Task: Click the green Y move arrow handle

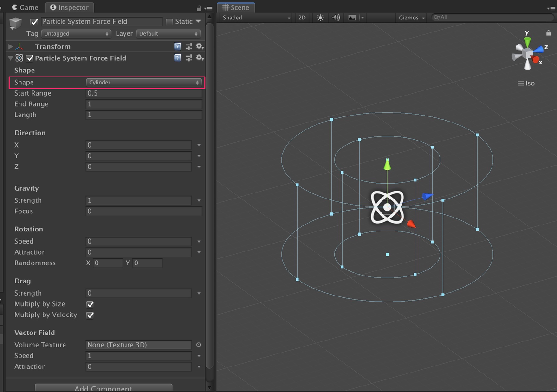Action: coord(387,164)
